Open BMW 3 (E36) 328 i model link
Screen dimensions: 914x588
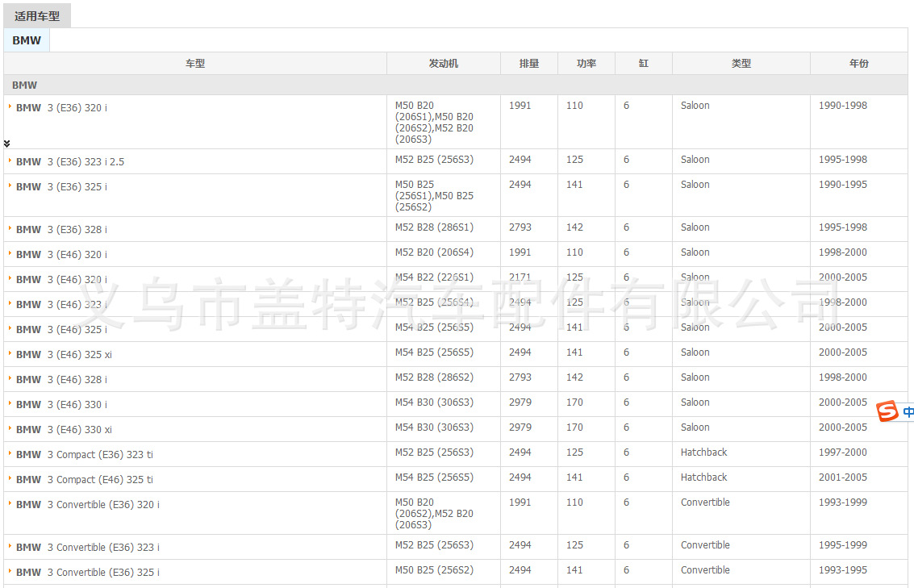[62, 230]
